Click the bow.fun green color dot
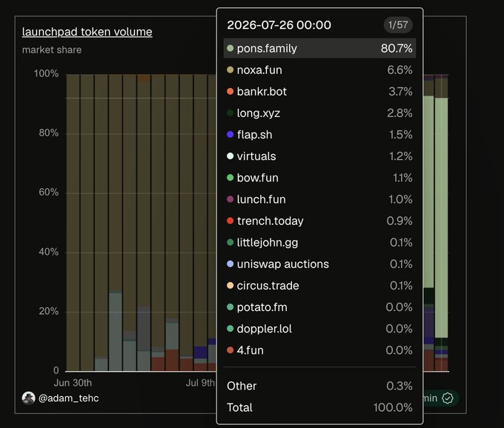 [231, 178]
